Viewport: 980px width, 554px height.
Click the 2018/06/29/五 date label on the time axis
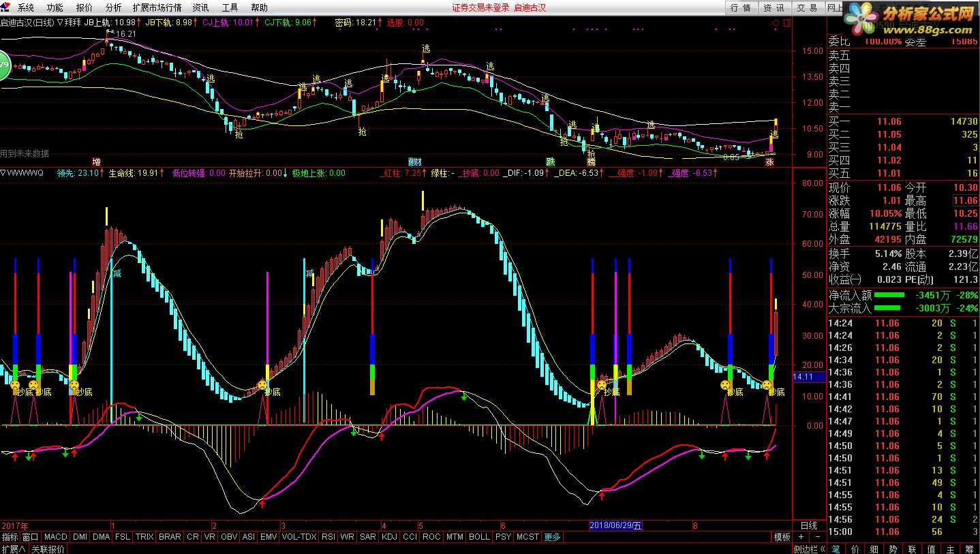(x=615, y=525)
